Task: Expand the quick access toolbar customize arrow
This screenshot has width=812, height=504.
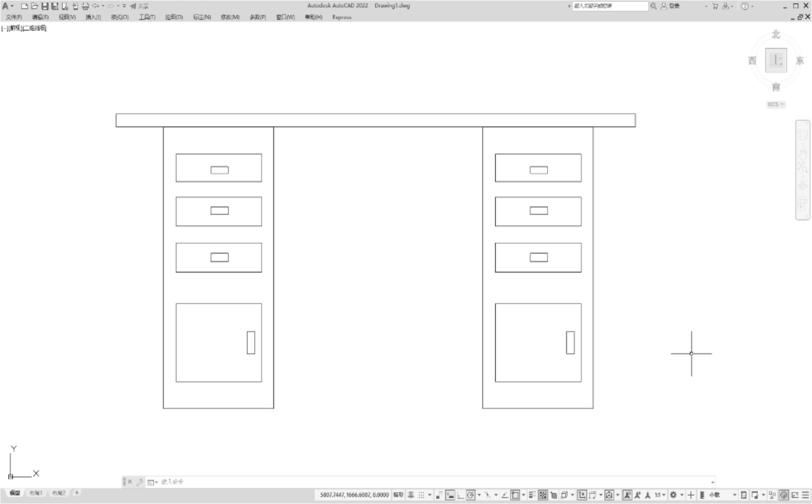Action: tap(124, 6)
